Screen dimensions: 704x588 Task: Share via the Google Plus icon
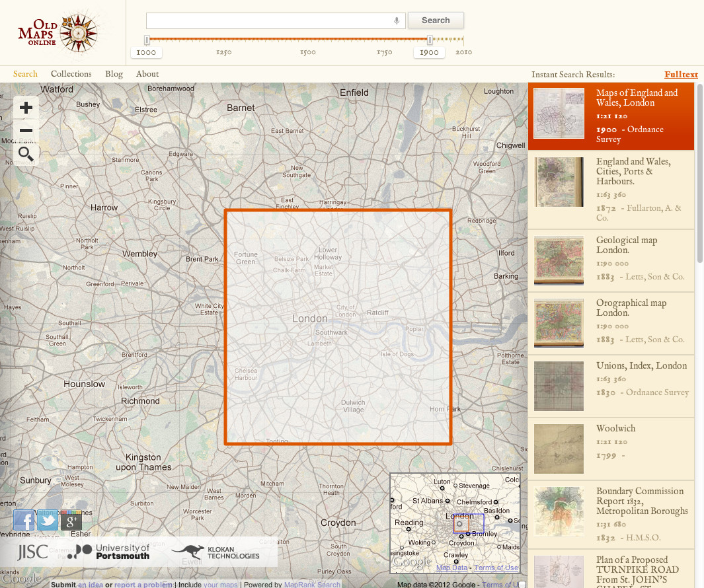(x=71, y=521)
